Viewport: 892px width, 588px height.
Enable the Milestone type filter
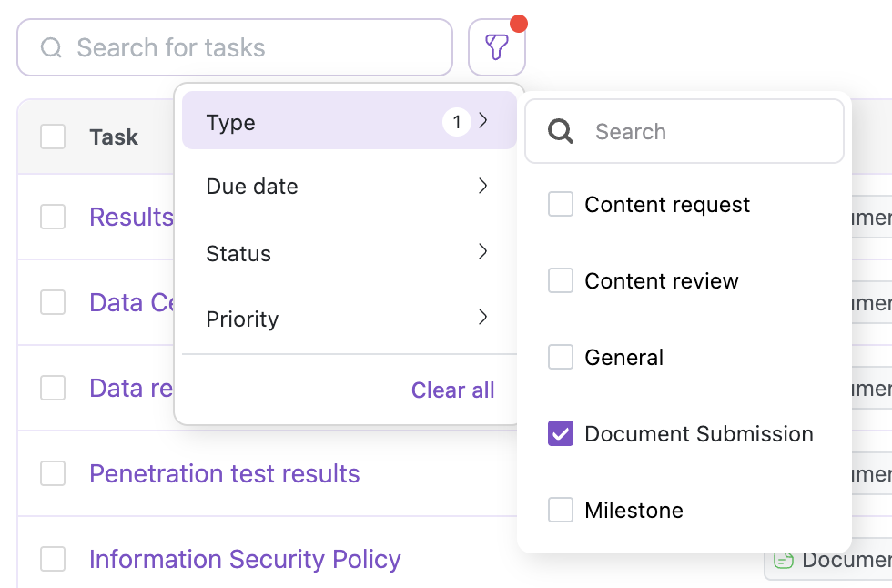tap(561, 511)
